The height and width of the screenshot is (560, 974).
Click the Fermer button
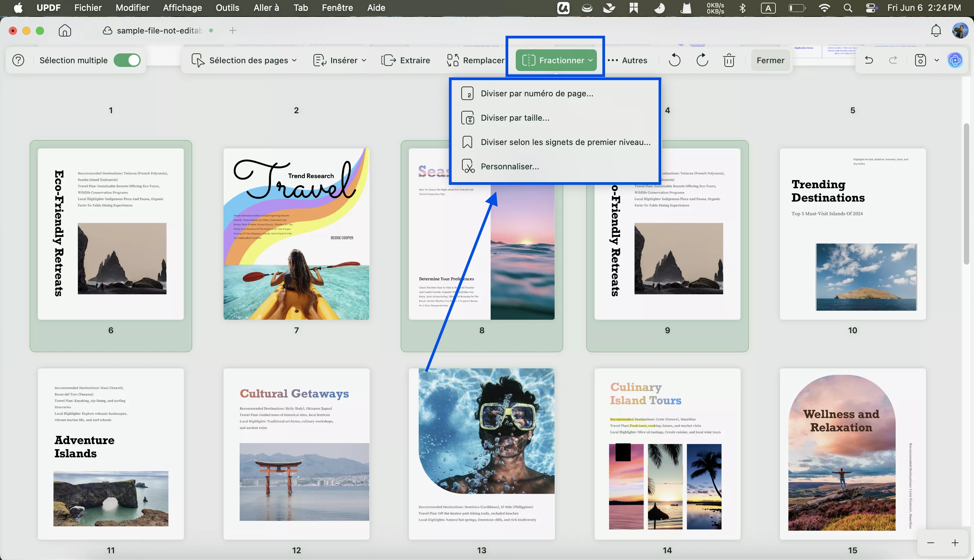770,60
